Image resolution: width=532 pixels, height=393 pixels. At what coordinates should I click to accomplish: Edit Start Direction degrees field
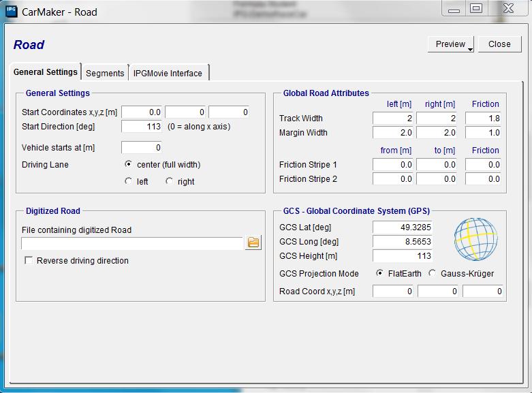click(x=142, y=126)
